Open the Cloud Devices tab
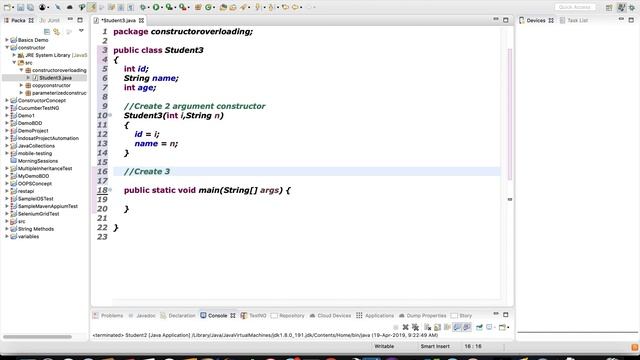This screenshot has width=640, height=360. coord(330,316)
